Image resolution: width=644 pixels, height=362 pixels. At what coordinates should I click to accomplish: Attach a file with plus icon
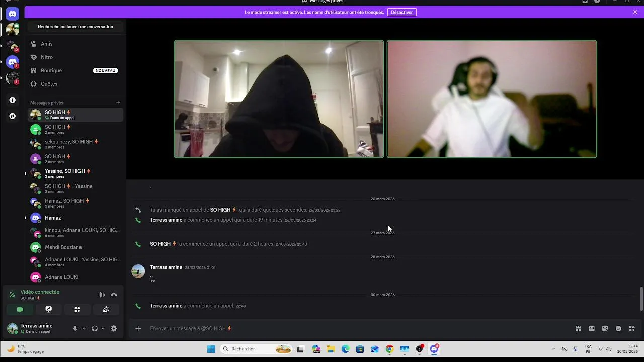138,328
